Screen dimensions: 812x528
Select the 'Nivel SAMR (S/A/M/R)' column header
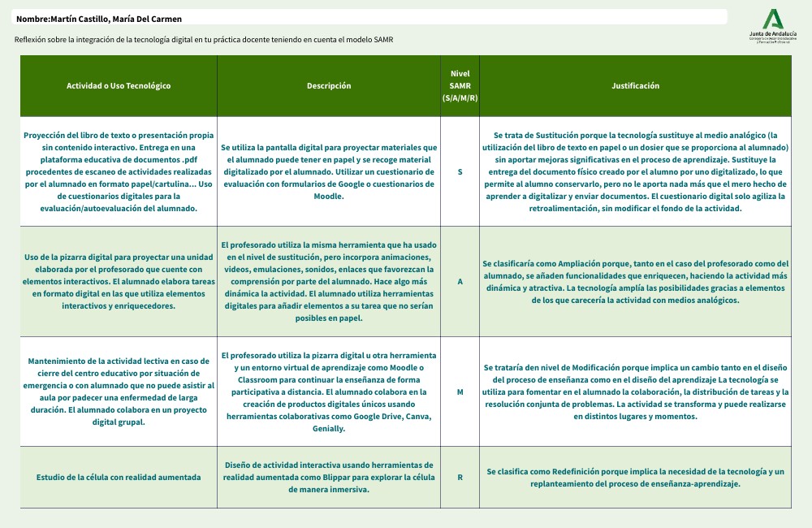[x=460, y=86]
